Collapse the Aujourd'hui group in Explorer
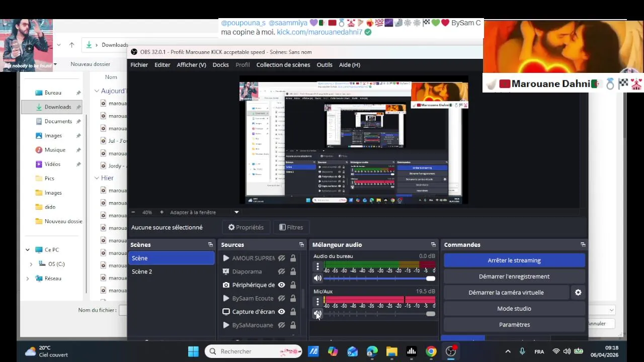This screenshot has height=362, width=644. tap(97, 91)
